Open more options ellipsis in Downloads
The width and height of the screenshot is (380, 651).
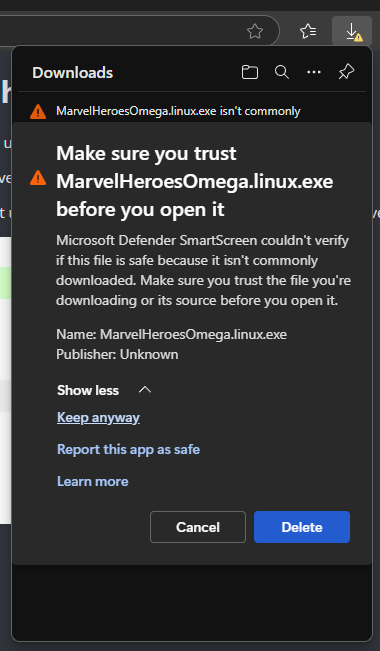pos(314,72)
